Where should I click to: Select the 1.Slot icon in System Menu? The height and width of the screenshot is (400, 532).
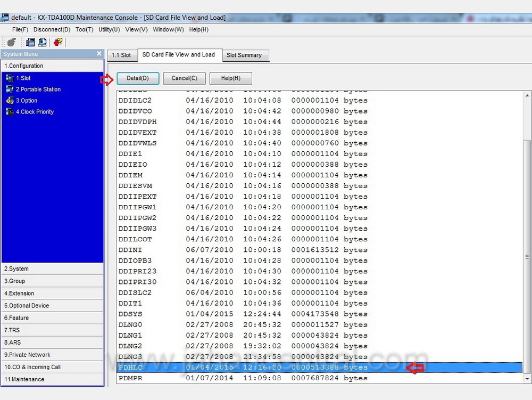click(10, 78)
